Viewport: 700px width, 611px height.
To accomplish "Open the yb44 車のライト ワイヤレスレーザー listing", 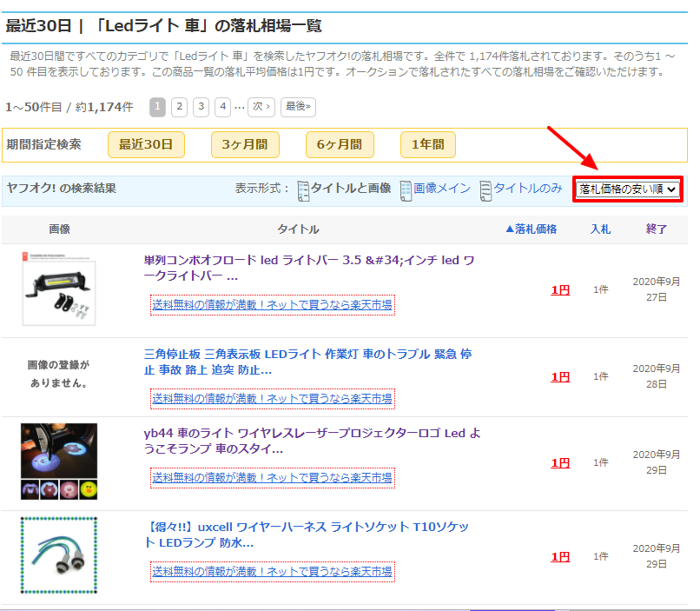I will coord(312,441).
